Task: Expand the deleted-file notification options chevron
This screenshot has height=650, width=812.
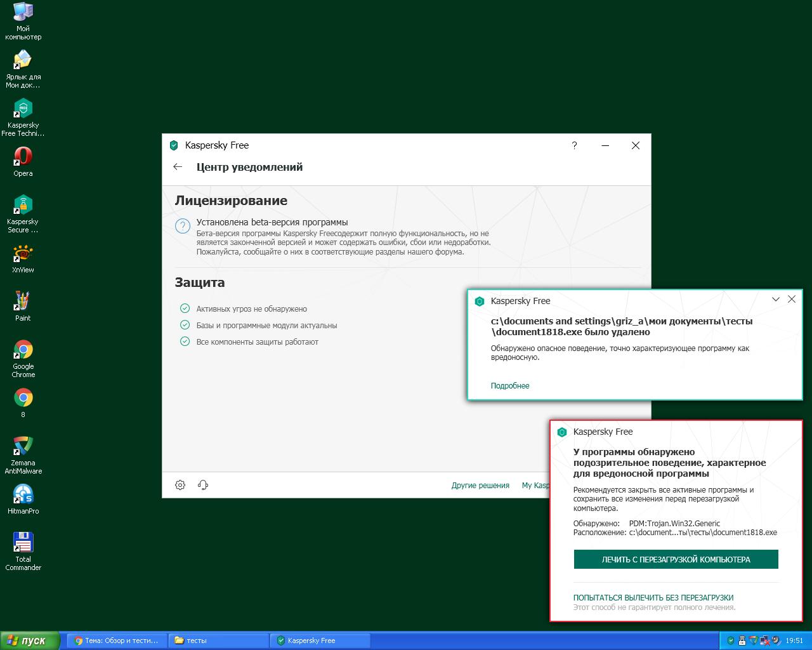Action: pyautogui.click(x=775, y=300)
